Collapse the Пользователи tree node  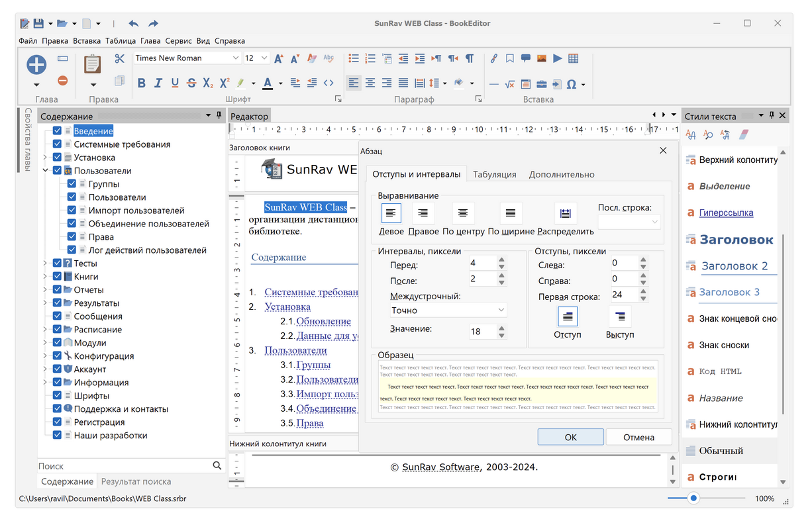45,171
